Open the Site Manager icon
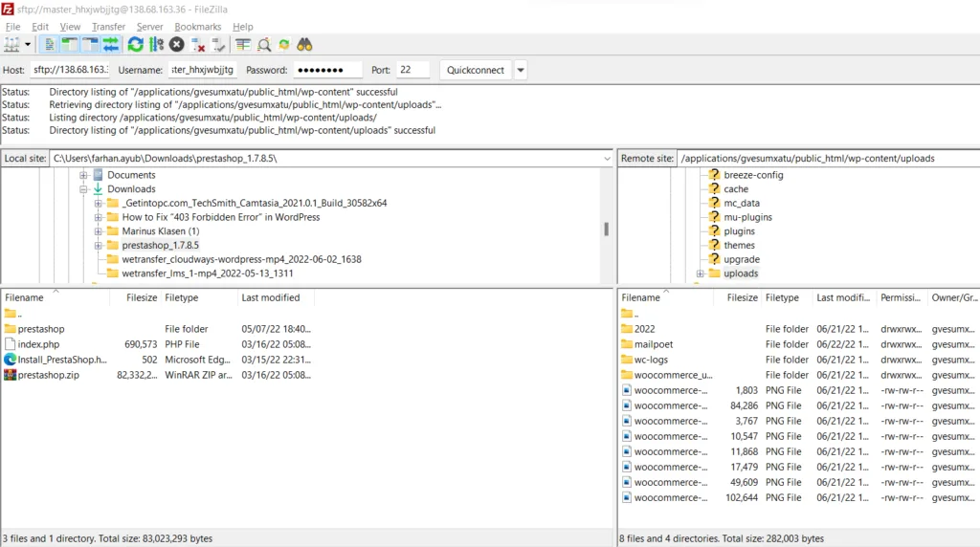The image size is (980, 547). click(11, 44)
